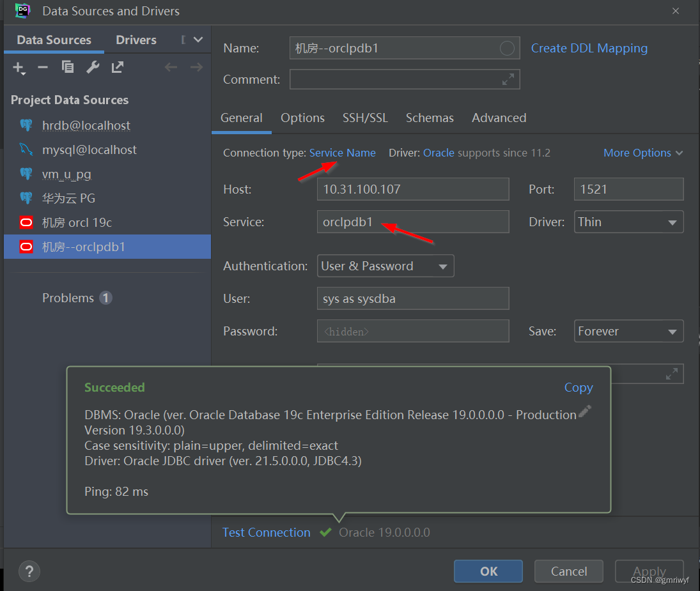Click the Cancel button
Screen dimensions: 700x591
point(569,571)
